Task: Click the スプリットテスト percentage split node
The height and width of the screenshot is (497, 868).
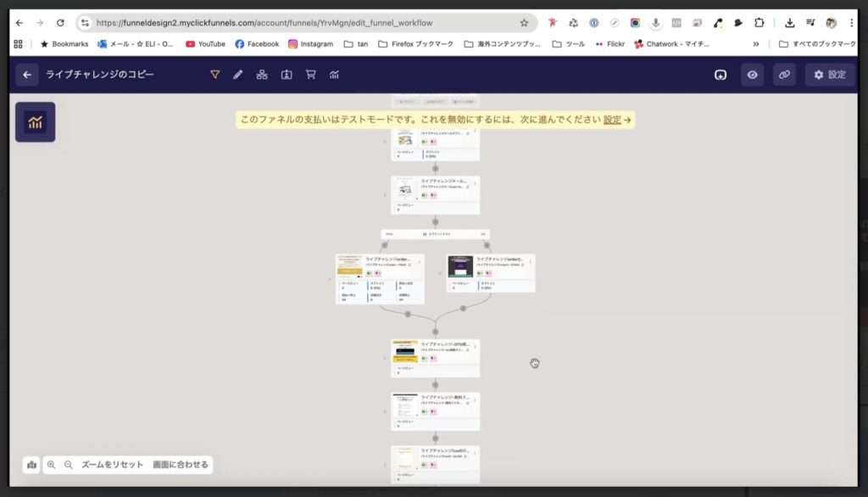Action: (x=435, y=232)
